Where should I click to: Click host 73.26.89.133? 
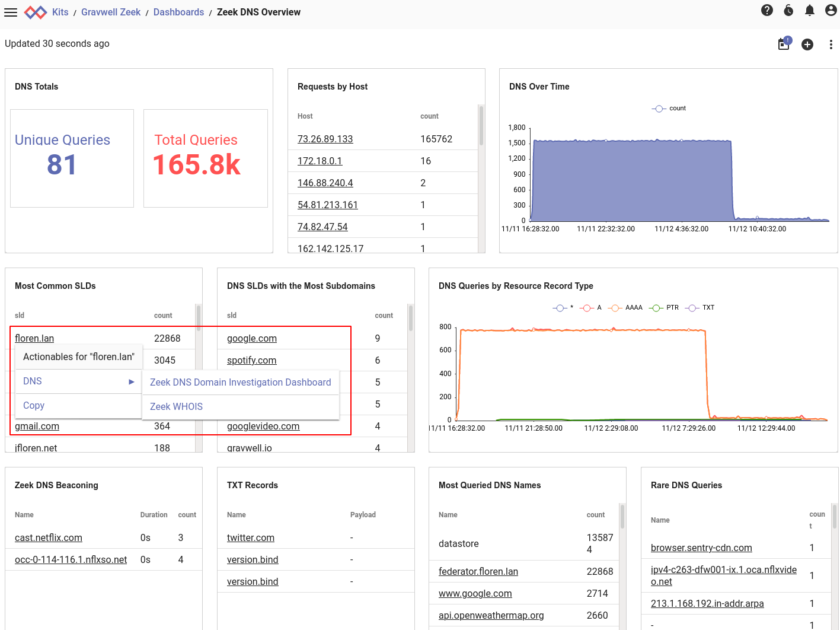pos(325,139)
